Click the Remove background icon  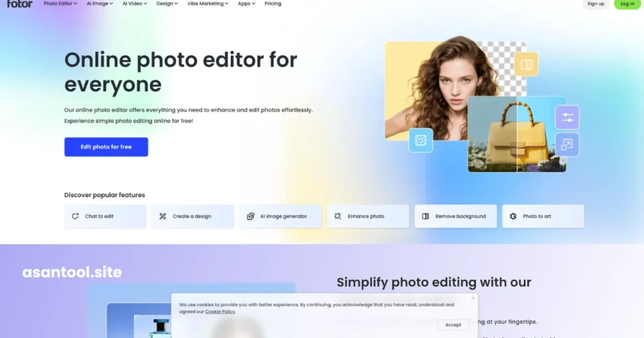click(x=426, y=216)
